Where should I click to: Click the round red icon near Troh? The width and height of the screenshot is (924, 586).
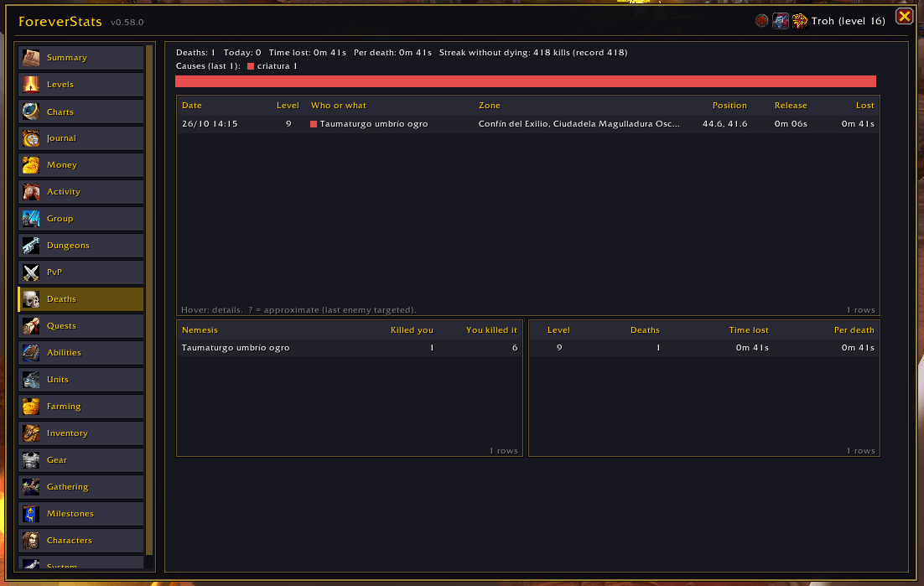coord(761,21)
